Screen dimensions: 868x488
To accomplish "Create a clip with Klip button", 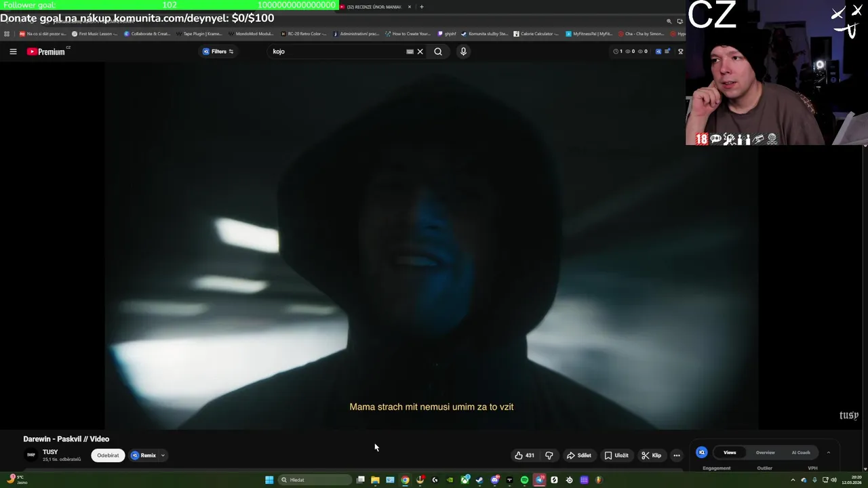I will click(652, 455).
